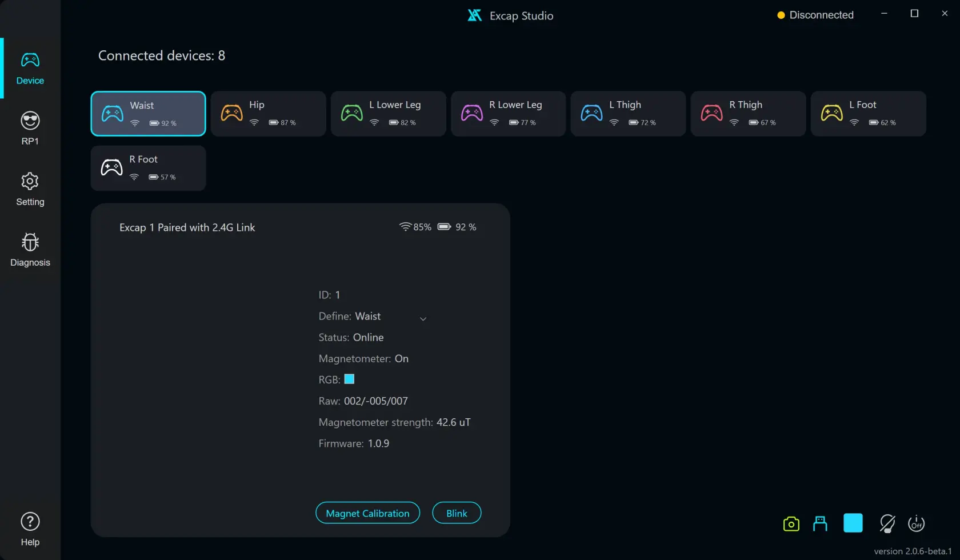The height and width of the screenshot is (560, 960).
Task: Select the R Foot tracker card
Action: tap(148, 168)
